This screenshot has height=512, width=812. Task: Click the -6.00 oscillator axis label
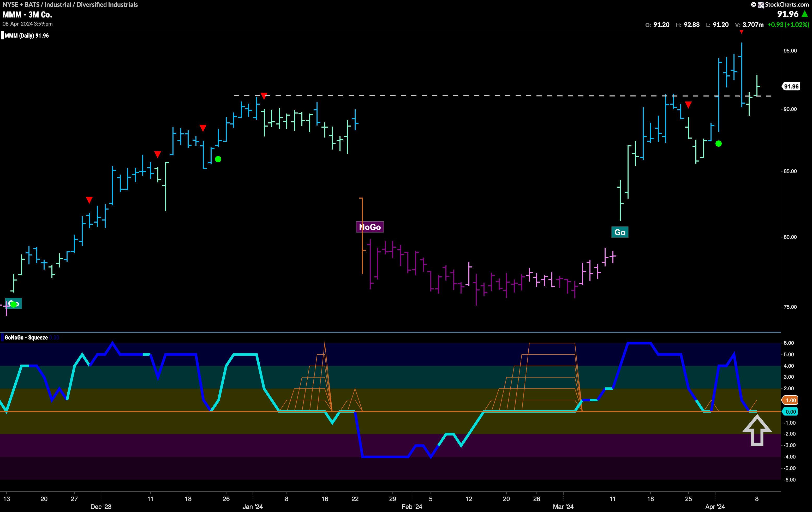789,480
